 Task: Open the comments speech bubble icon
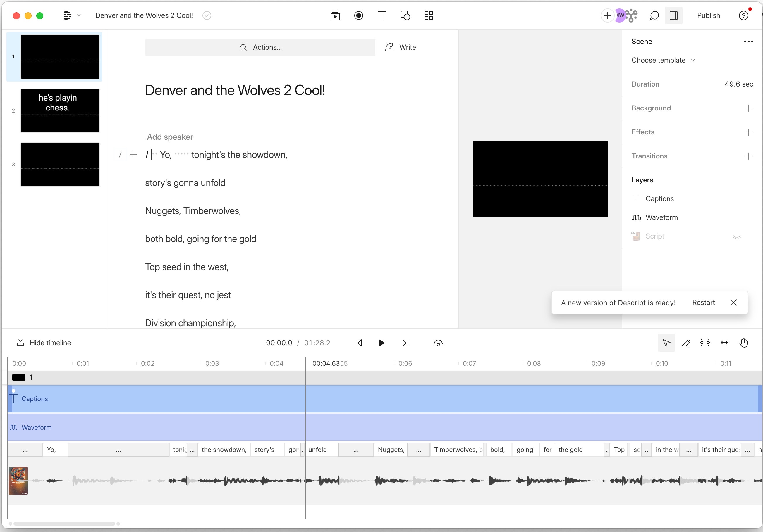[x=654, y=15]
